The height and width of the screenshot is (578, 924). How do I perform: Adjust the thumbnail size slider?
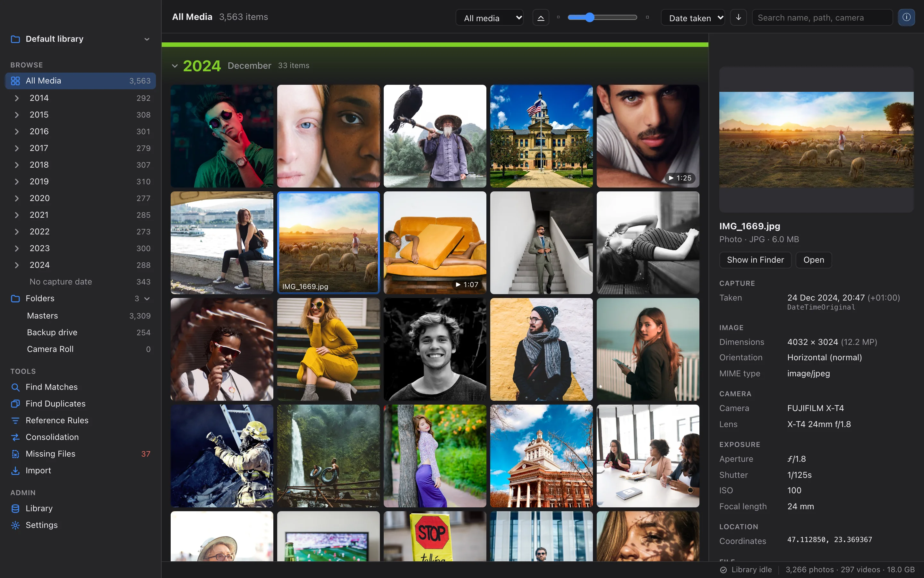(x=602, y=17)
